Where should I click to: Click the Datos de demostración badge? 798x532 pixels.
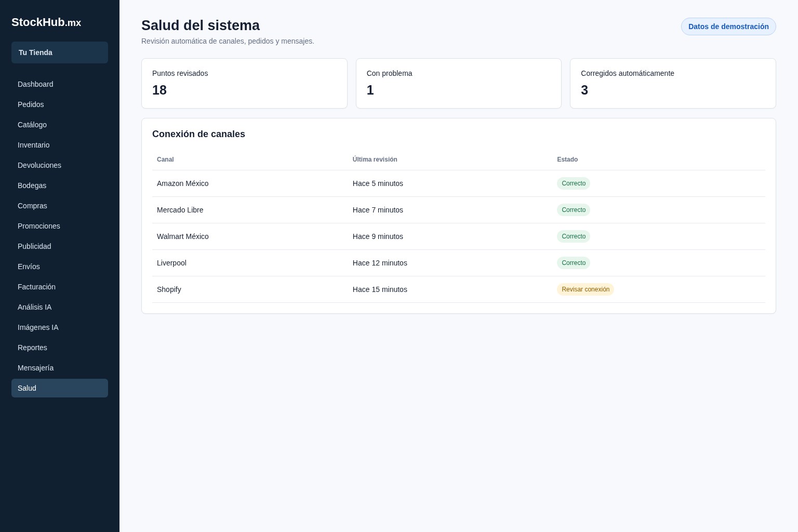pyautogui.click(x=728, y=26)
